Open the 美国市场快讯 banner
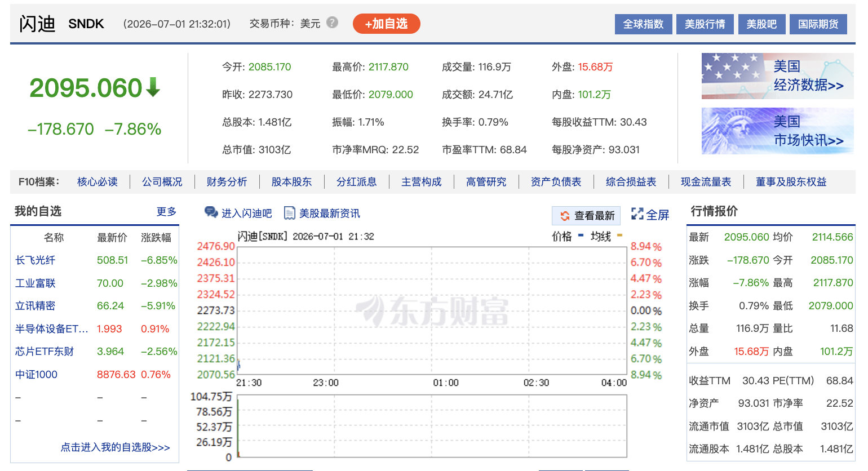Image resolution: width=868 pixels, height=471 pixels. tap(777, 131)
